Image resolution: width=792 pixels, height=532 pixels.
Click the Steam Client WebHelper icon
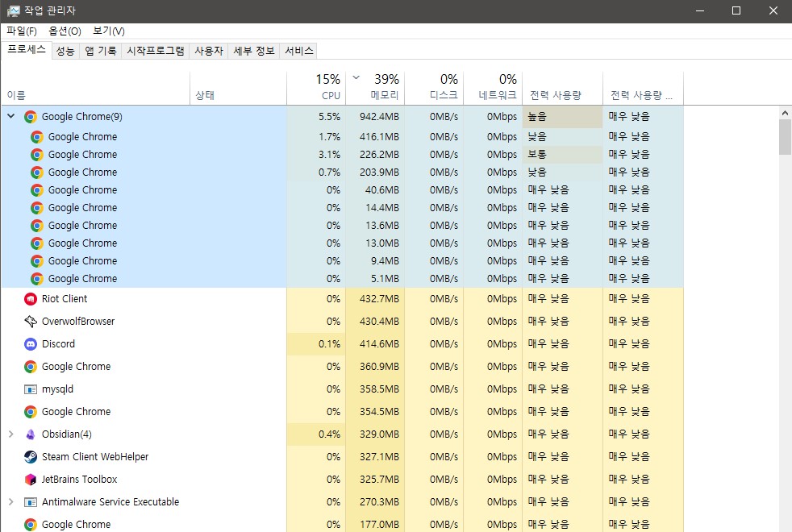[x=31, y=457]
